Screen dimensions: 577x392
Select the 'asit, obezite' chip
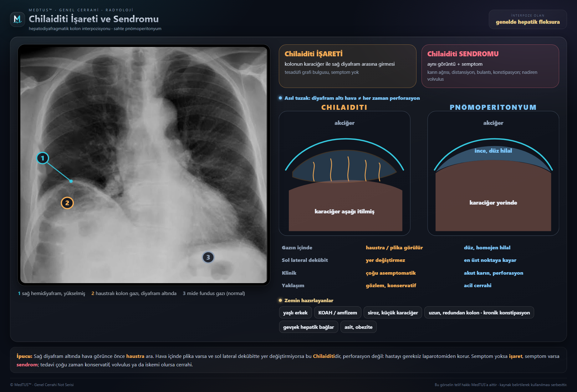pos(358,327)
